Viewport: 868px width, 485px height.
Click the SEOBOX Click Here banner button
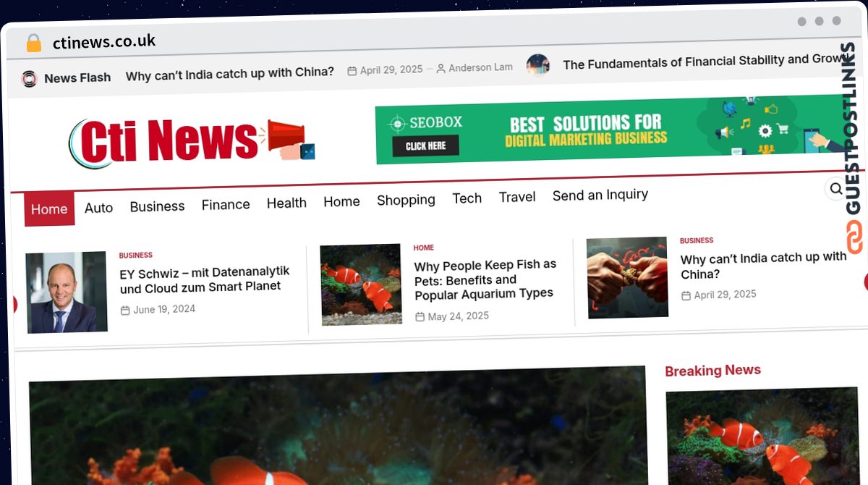[x=425, y=146]
